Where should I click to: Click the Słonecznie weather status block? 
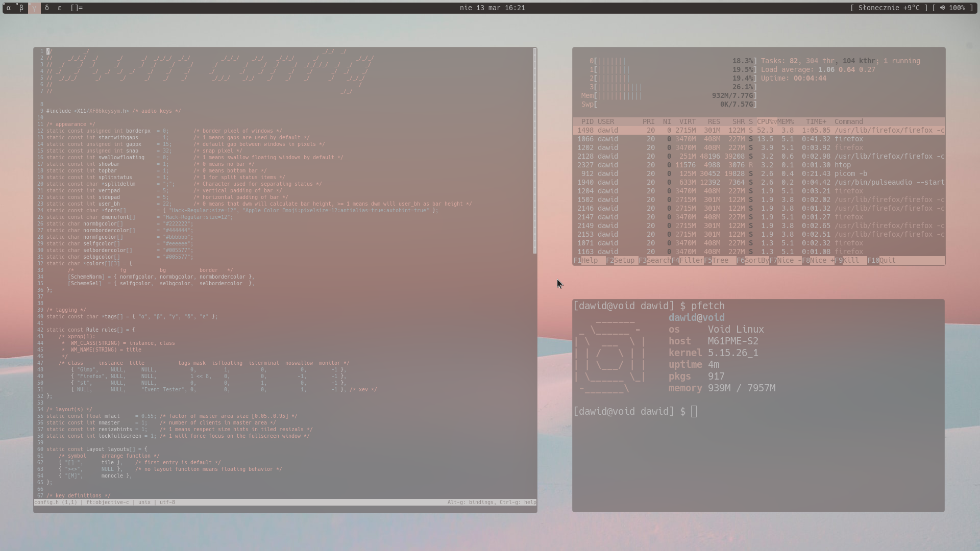889,8
